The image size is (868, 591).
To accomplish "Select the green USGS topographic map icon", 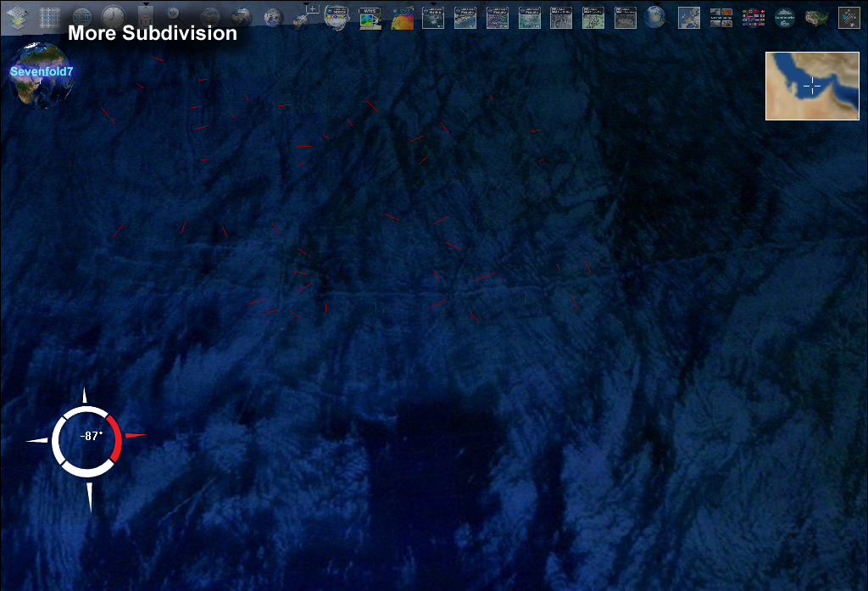I will [593, 18].
